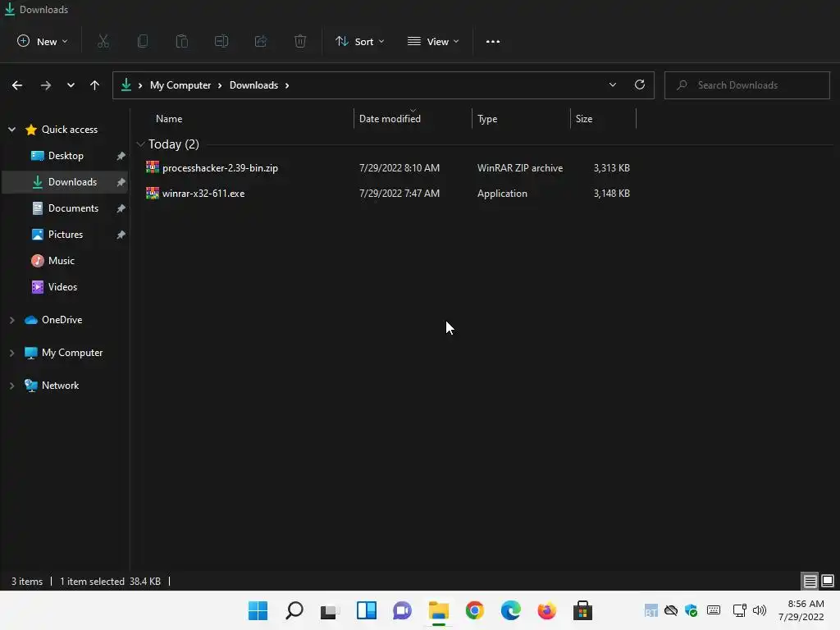Open Widgets from taskbar
This screenshot has height=630, width=840.
367,610
